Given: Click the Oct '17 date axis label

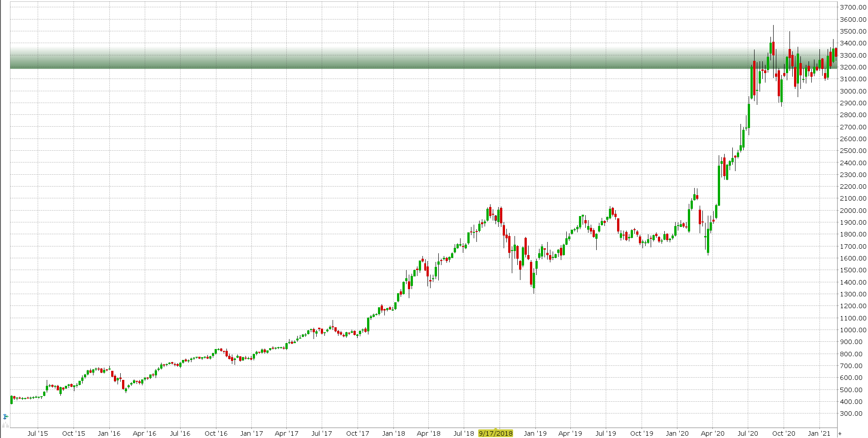Looking at the screenshot, I should (358, 433).
